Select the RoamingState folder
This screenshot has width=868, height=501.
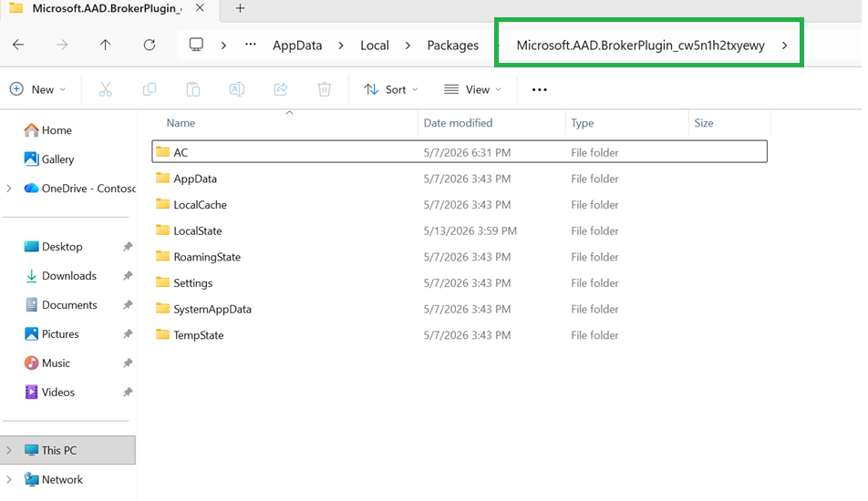click(460, 257)
